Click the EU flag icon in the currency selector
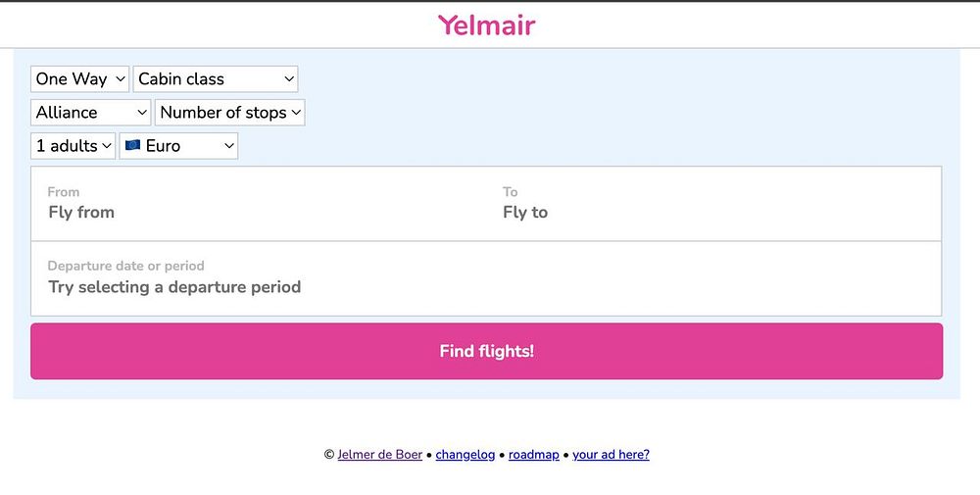 [x=132, y=146]
